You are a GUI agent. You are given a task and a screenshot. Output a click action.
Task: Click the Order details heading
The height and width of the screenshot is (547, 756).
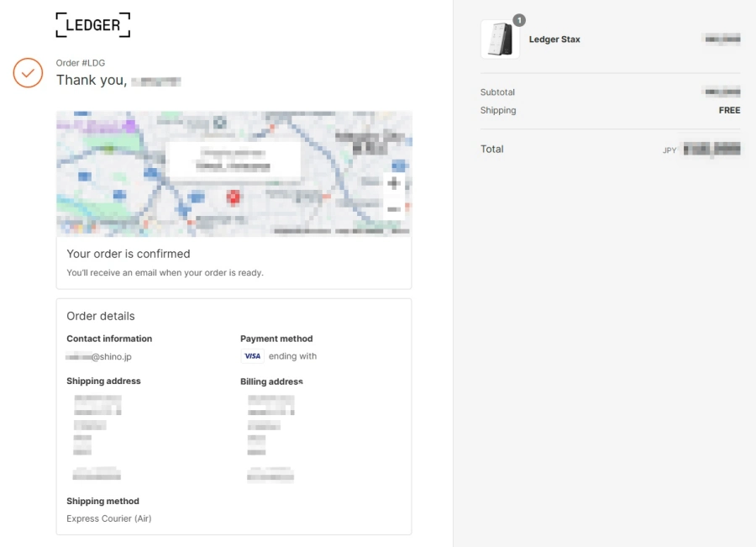coord(101,316)
